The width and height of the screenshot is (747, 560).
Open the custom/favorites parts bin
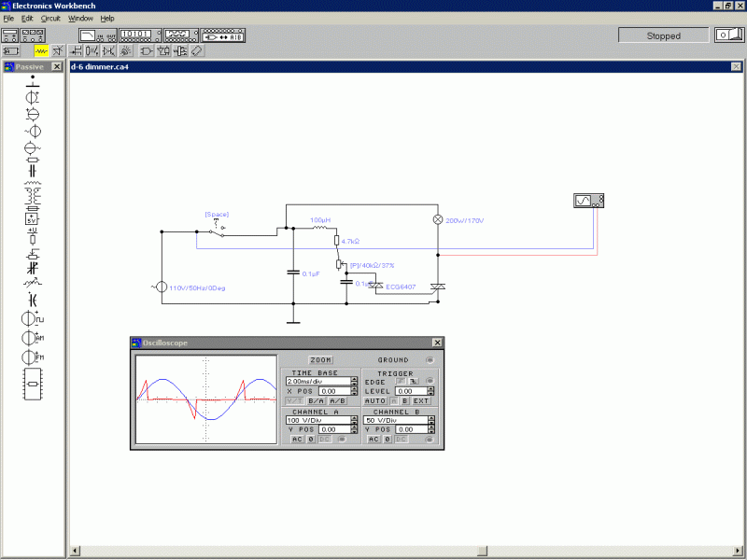10,50
